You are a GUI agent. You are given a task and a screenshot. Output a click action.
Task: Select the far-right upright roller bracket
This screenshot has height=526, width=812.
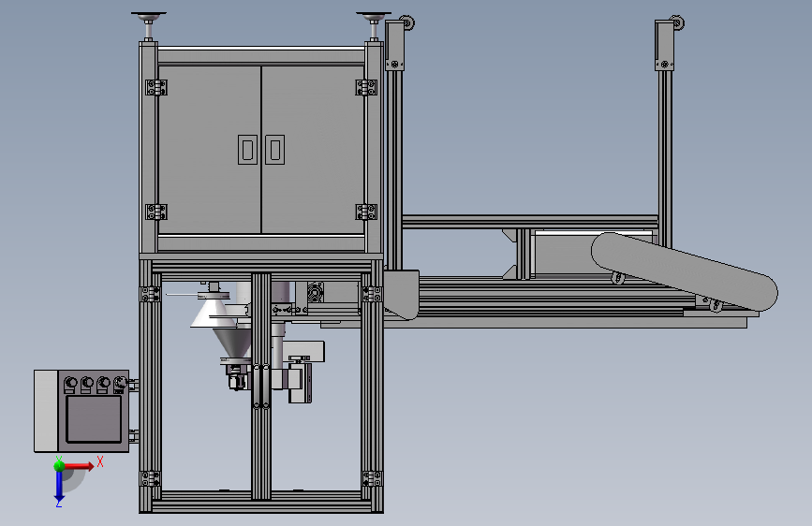(664, 45)
